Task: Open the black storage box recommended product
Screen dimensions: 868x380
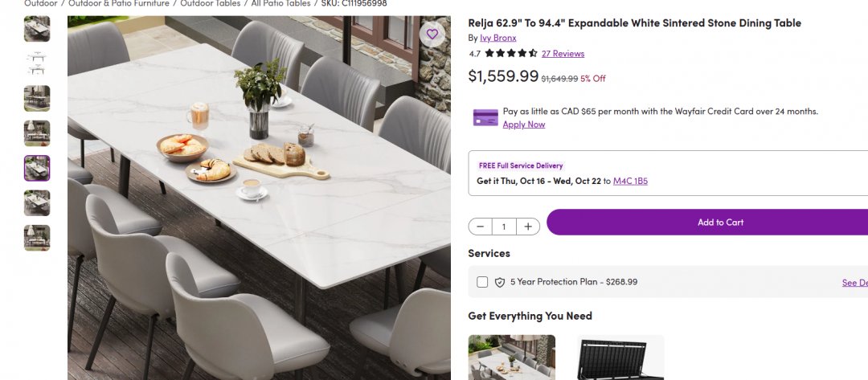Action: tap(620, 358)
